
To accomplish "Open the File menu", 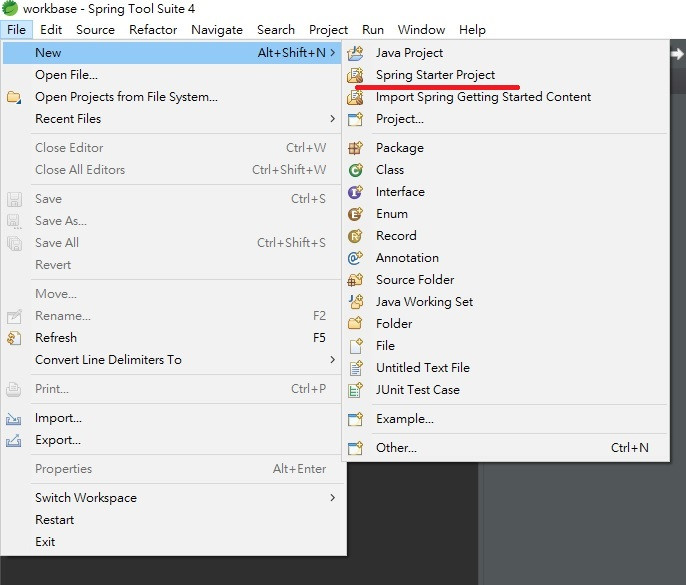I will 17,30.
